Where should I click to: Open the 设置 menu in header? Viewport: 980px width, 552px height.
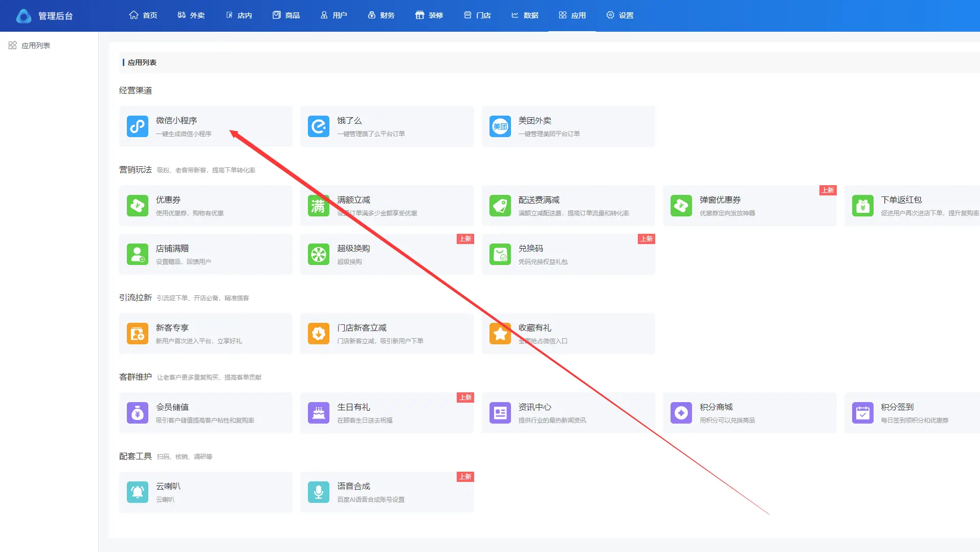[620, 15]
